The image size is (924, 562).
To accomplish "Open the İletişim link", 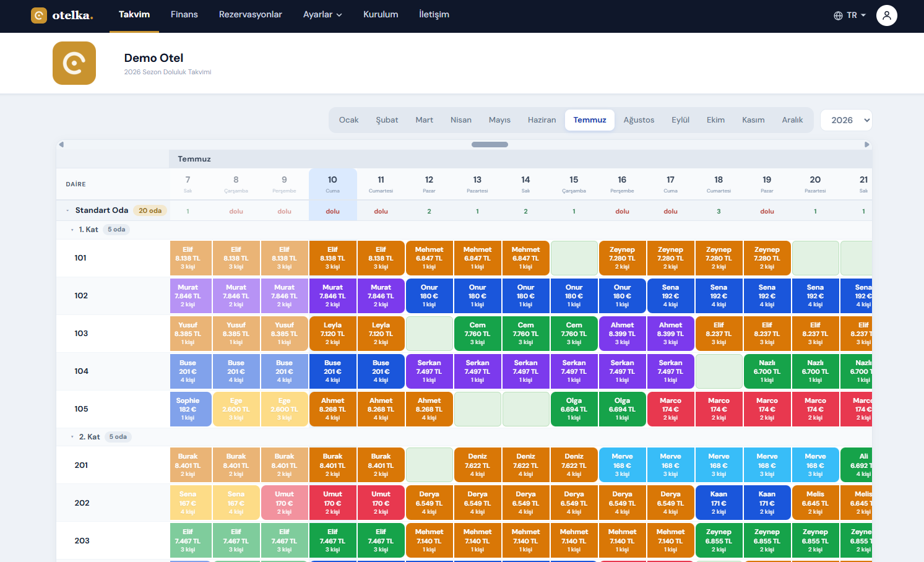I will [434, 14].
